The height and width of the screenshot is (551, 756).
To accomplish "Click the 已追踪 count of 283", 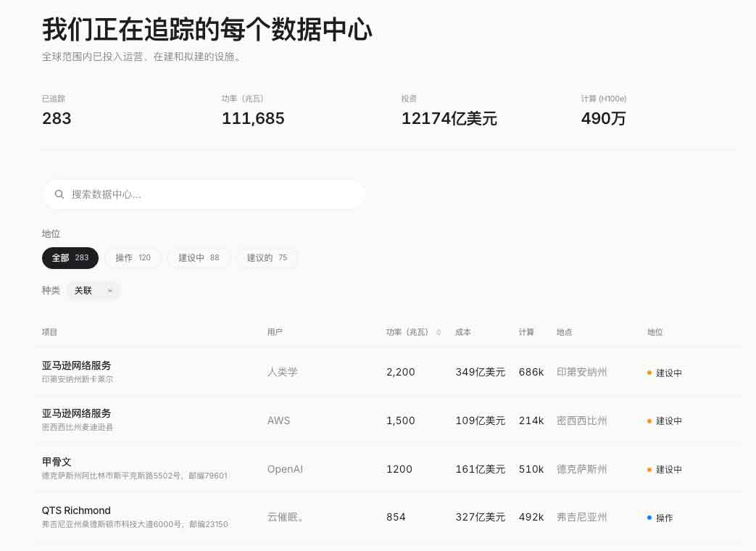I will (x=57, y=118).
